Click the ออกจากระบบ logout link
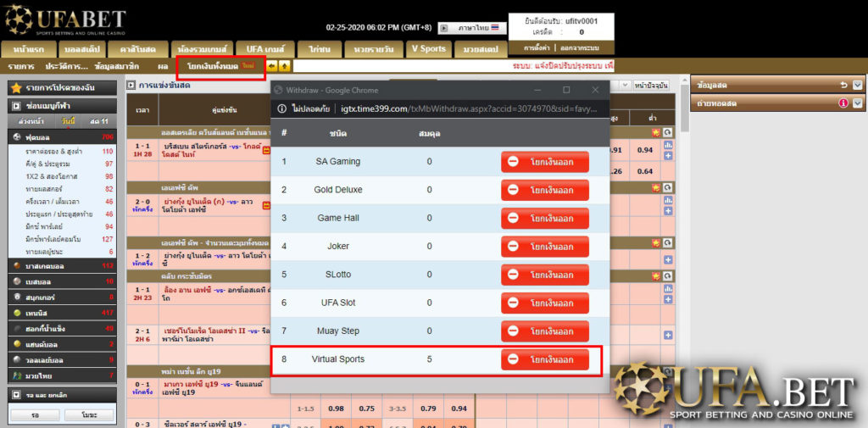 579,48
